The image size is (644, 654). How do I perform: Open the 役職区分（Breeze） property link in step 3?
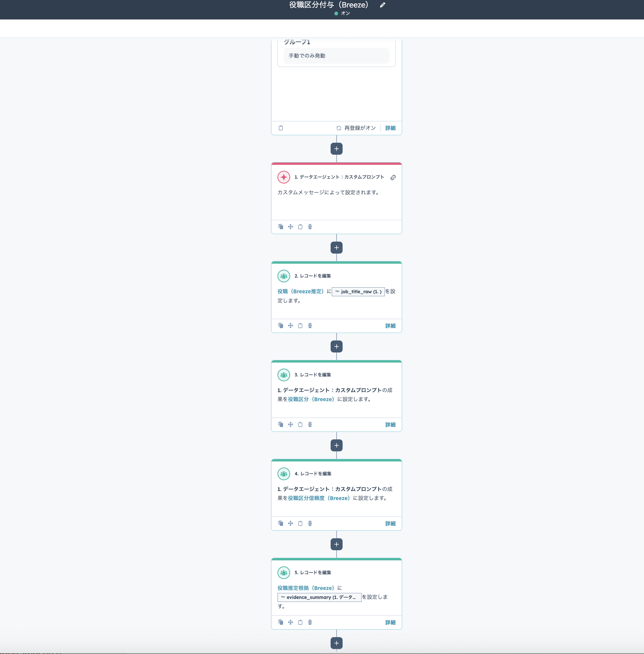311,399
